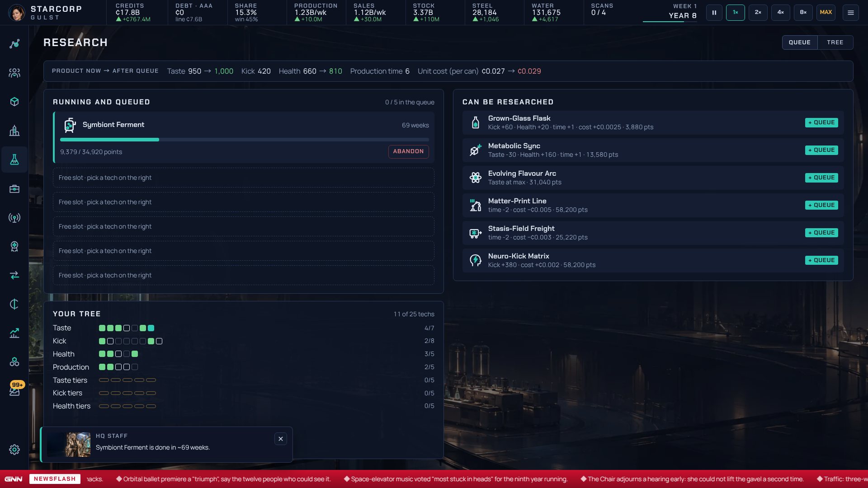Open the factory buildings sidebar icon

point(14,131)
